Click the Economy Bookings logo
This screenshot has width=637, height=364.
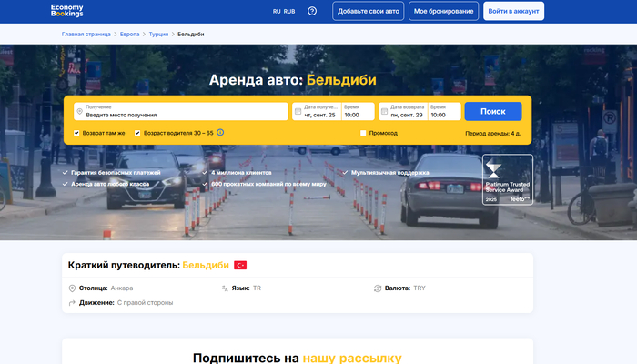[x=67, y=11]
